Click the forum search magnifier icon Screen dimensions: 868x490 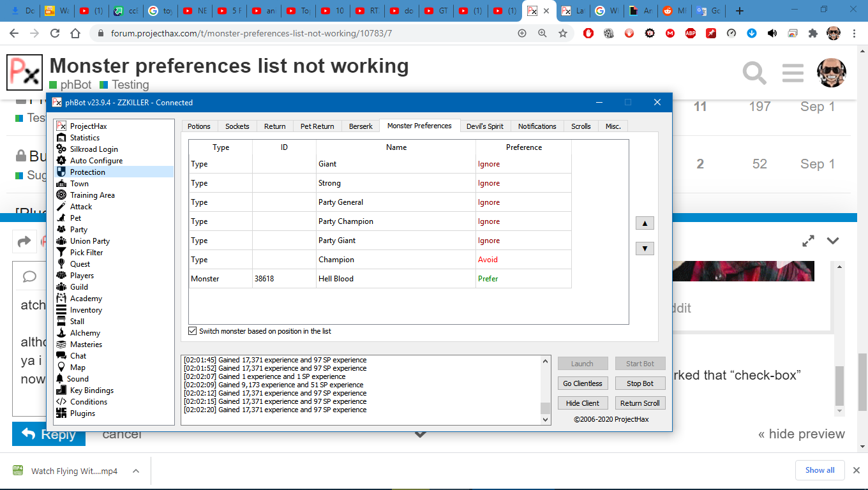point(754,73)
